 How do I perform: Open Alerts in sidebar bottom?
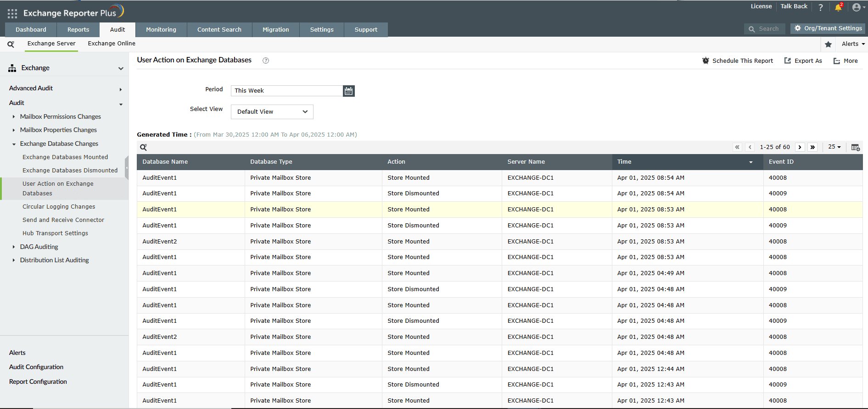click(x=17, y=353)
